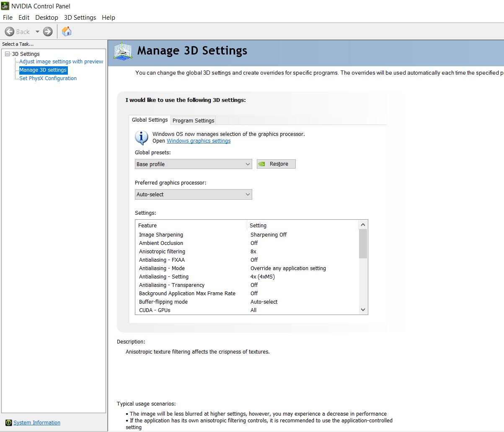Open the Desktop menu
The image size is (504, 432).
click(47, 18)
